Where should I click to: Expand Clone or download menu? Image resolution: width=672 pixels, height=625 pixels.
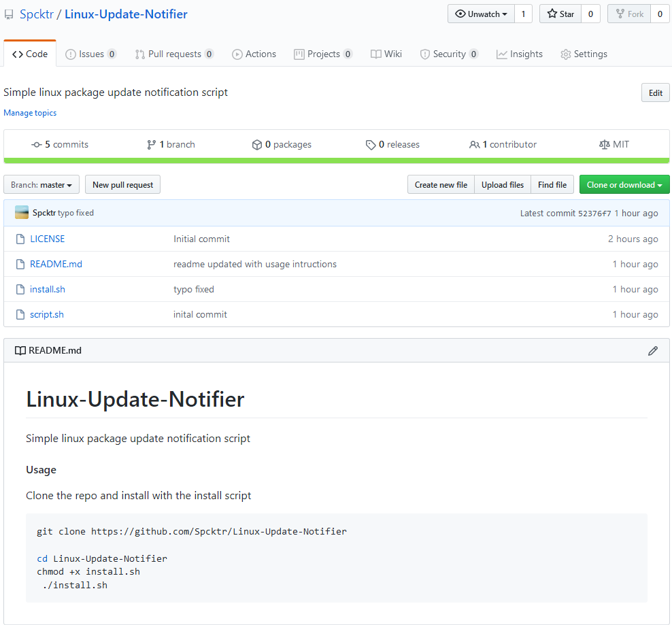point(624,185)
